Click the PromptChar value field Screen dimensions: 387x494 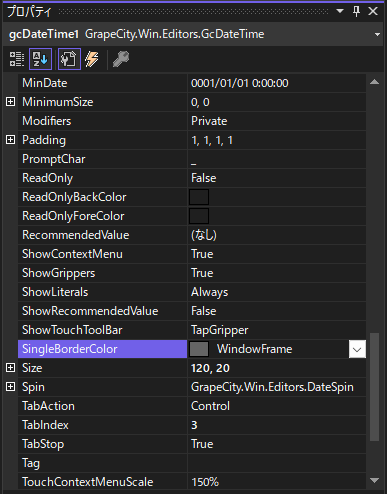pyautogui.click(x=277, y=159)
